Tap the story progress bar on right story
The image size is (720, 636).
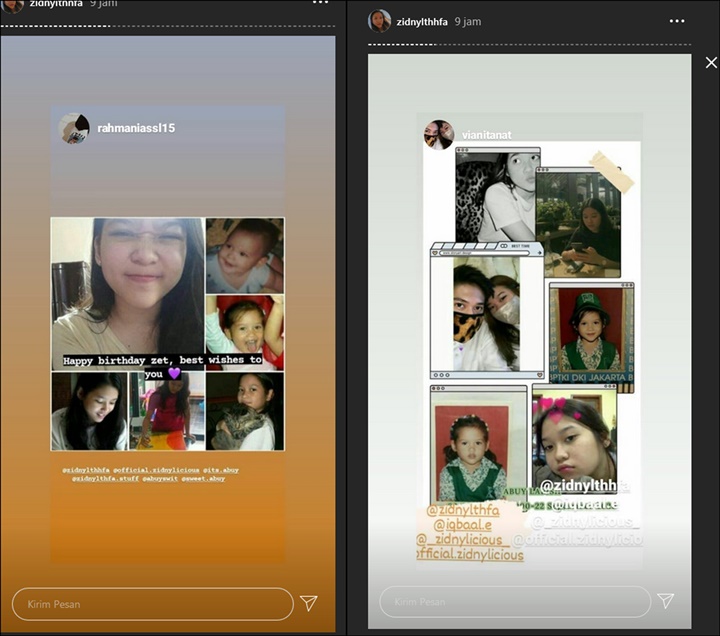(x=529, y=45)
